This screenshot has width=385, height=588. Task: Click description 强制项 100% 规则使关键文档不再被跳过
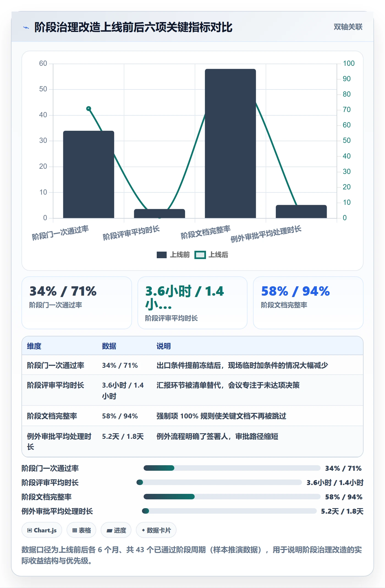[x=221, y=416]
